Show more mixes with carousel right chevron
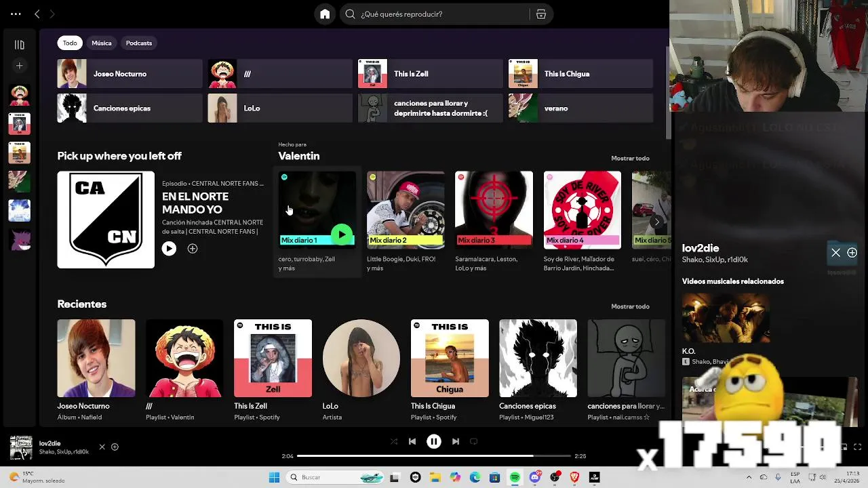Image resolution: width=868 pixels, height=488 pixels. [656, 222]
